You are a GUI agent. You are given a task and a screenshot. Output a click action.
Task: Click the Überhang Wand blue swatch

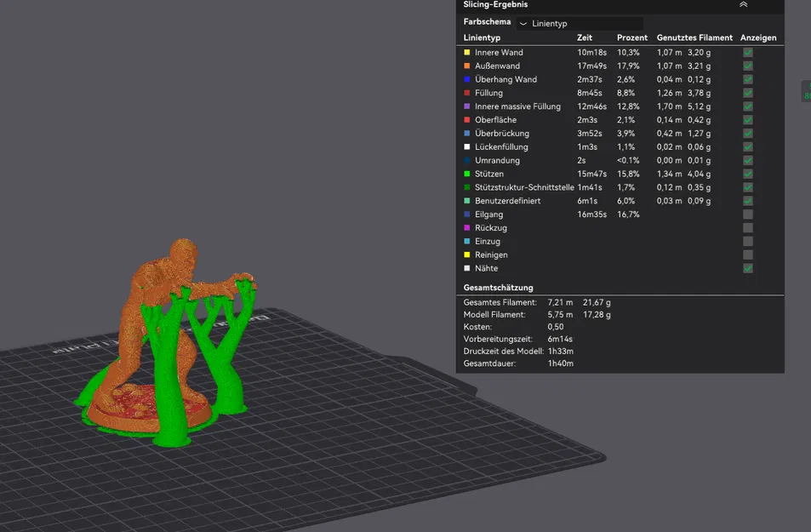[x=467, y=79]
